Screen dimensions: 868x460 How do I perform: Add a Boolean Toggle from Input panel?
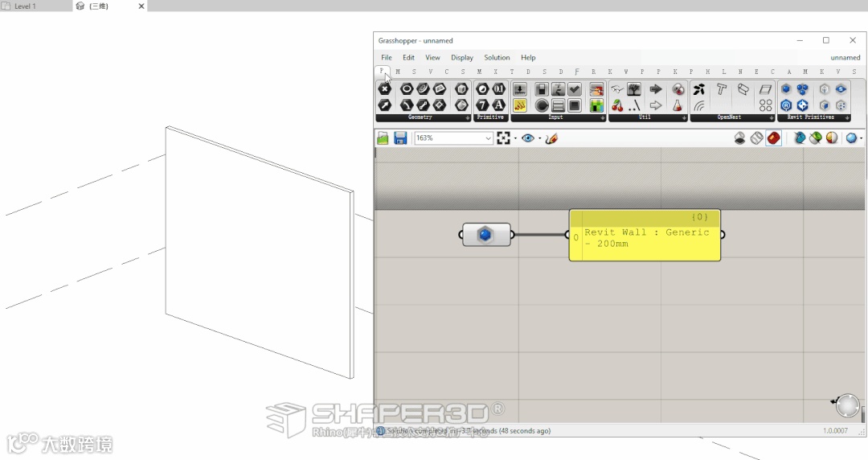542,88
